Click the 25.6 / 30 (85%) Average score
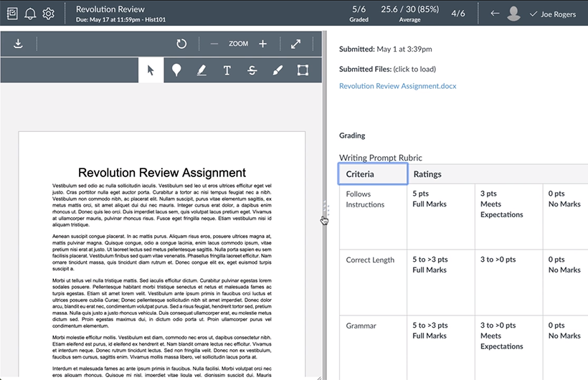 click(x=410, y=13)
